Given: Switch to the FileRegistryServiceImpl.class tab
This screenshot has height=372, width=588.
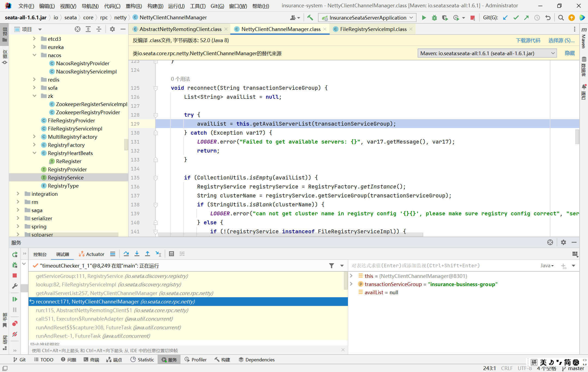Looking at the screenshot, I should 373,29.
